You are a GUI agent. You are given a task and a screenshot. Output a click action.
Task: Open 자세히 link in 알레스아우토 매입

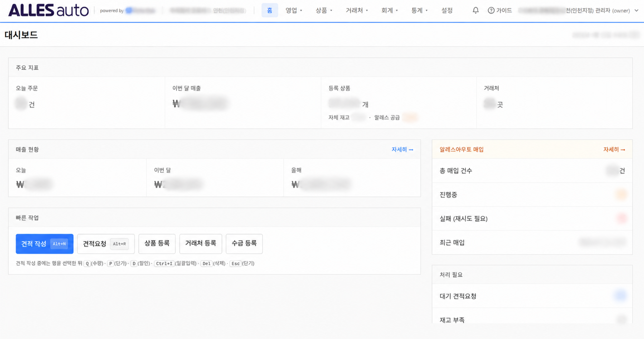(614, 150)
